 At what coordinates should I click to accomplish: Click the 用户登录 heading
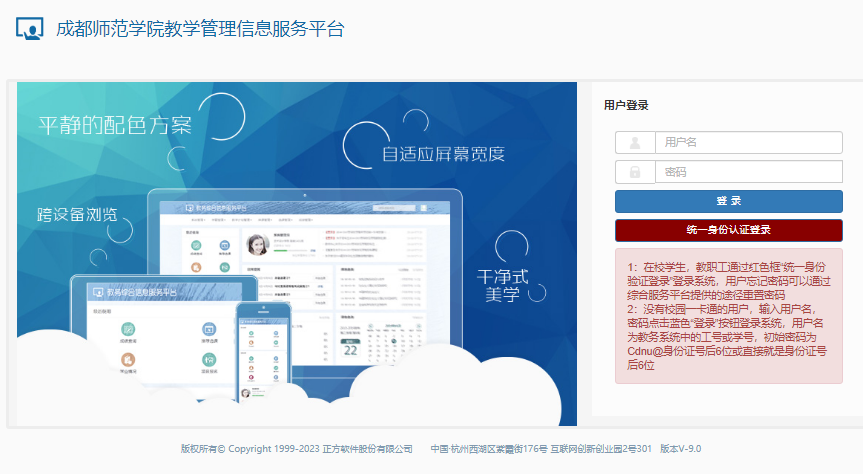click(626, 105)
